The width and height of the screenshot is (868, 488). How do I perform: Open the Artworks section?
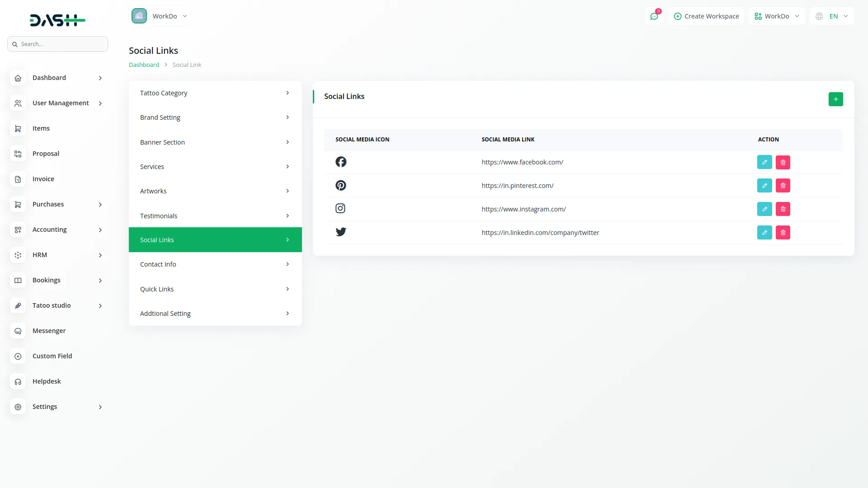[x=215, y=191]
